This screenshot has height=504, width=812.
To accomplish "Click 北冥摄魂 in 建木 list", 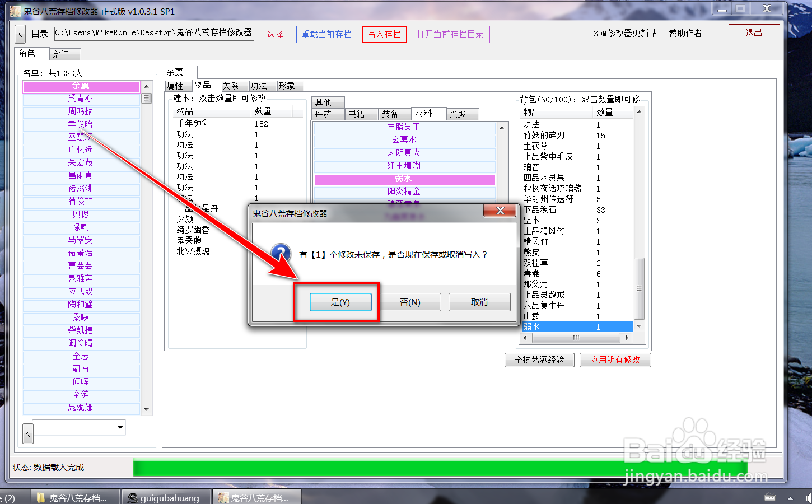I will coord(237,251).
